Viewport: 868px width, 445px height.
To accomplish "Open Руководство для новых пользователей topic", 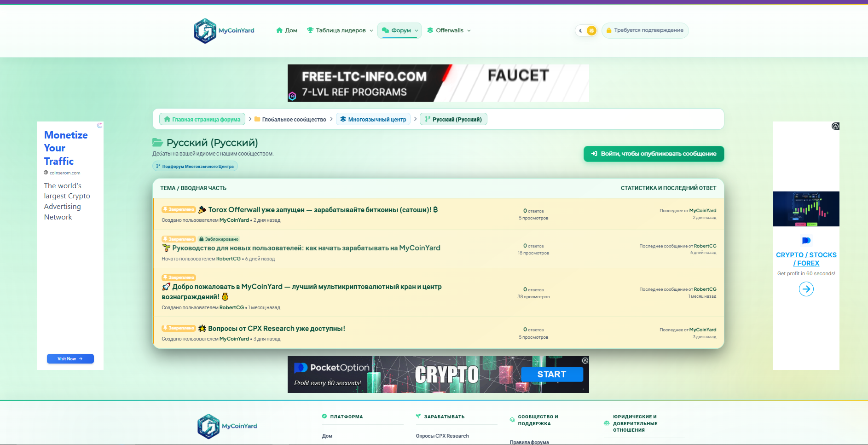I will point(306,248).
